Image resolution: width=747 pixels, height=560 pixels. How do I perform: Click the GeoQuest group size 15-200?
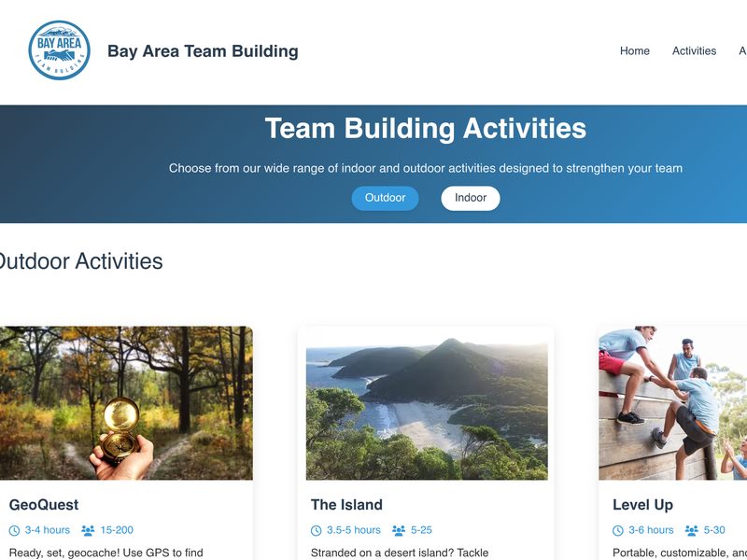[117, 530]
